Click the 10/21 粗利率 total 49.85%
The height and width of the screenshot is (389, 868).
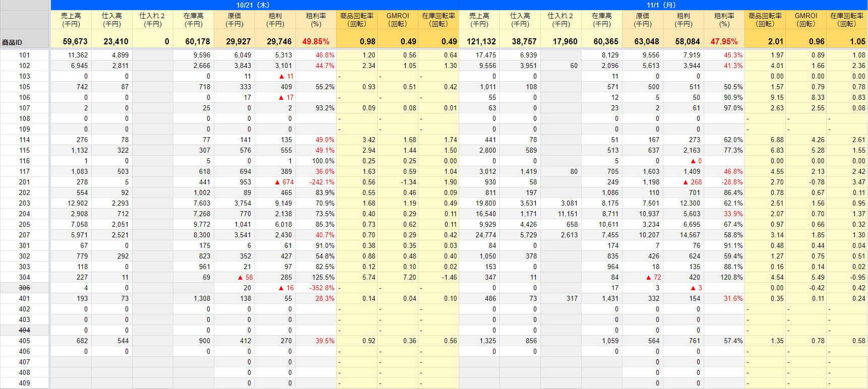tap(316, 41)
